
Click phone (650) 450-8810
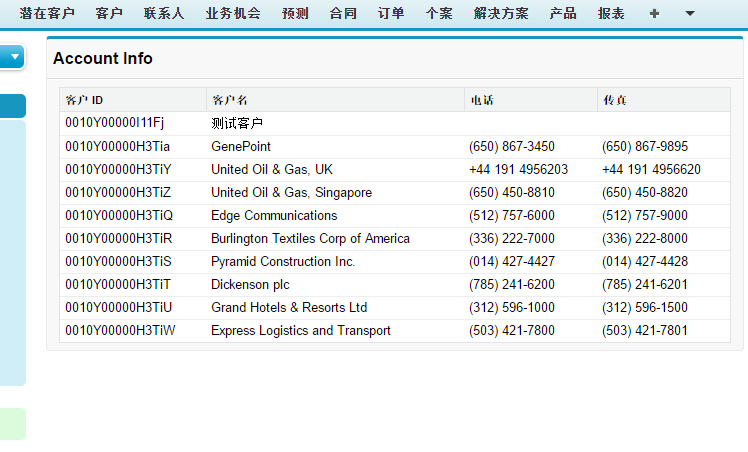coord(512,193)
